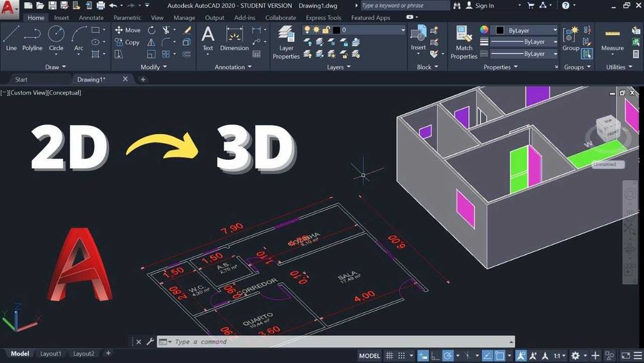The width and height of the screenshot is (644, 363).
Task: Select the Mirror tool
Action: point(151,42)
